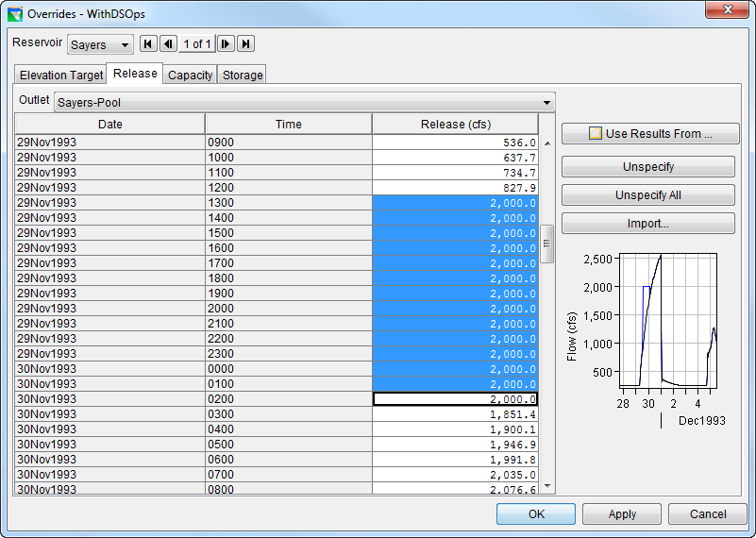Click date cell in the 0300 row
The height and width of the screenshot is (538, 756).
[x=109, y=414]
